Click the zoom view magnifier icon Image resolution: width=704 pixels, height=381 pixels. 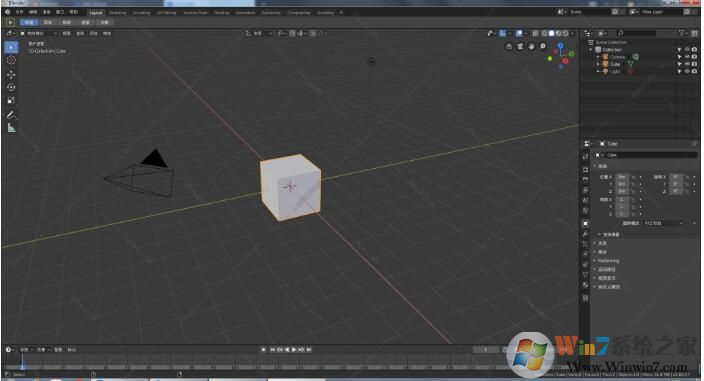tap(542, 46)
